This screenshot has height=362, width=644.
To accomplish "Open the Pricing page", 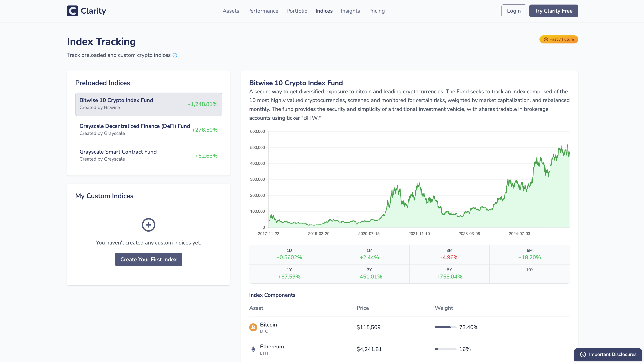I will (376, 11).
